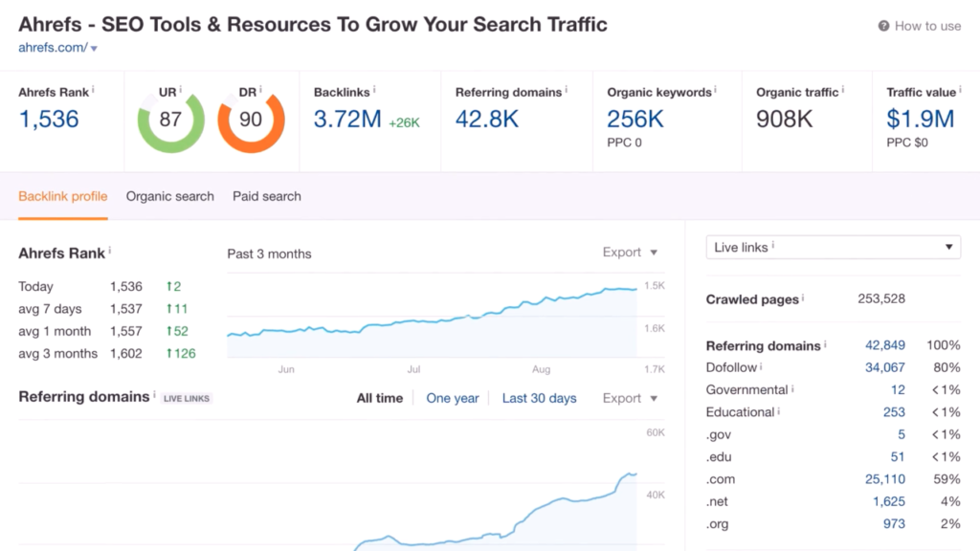Click the orange DR 90 donut gauge
980x551 pixels.
[252, 121]
